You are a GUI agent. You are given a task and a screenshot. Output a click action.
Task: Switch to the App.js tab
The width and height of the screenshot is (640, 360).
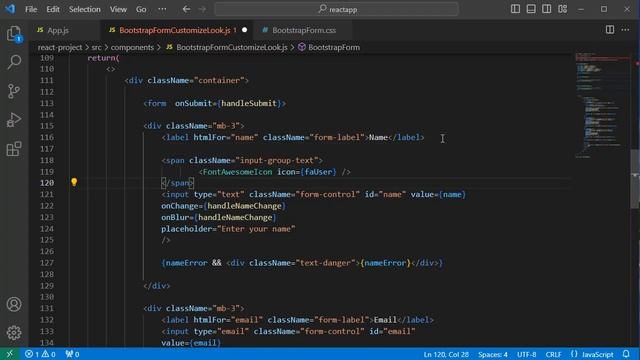58,30
